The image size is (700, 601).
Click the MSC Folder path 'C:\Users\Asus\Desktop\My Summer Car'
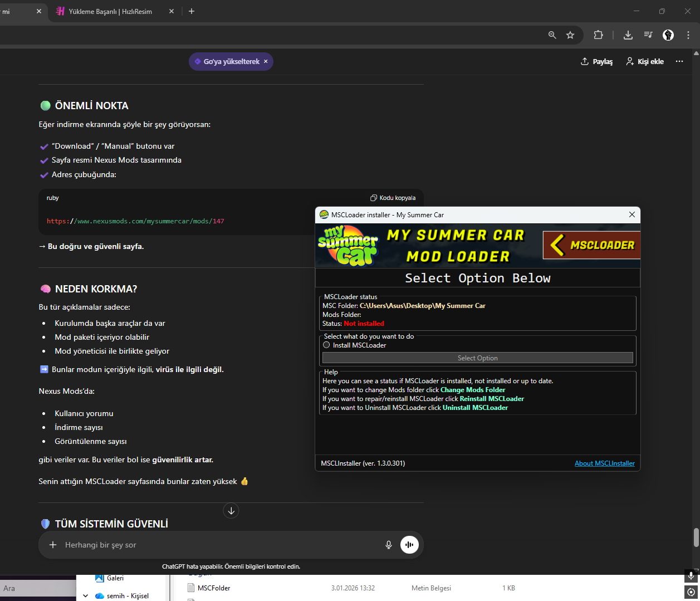(423, 306)
